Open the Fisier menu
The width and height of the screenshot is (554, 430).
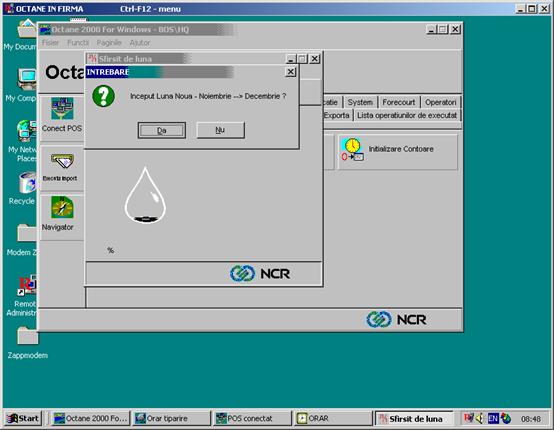51,43
